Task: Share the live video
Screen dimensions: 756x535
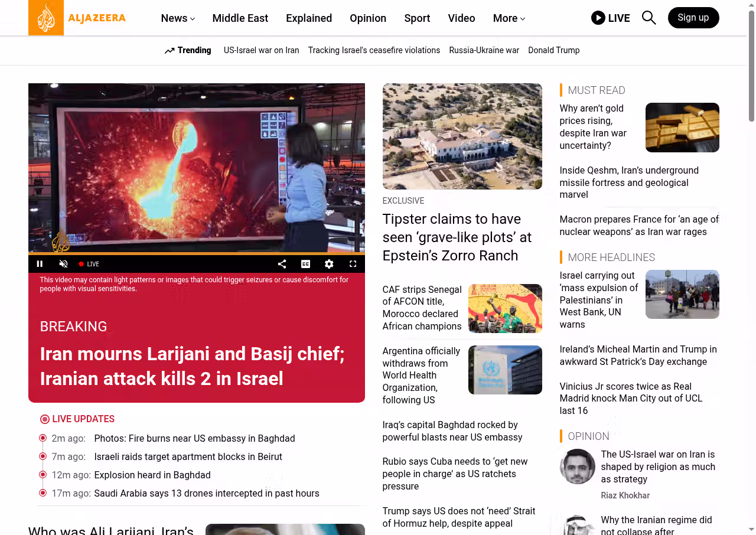Action: click(x=282, y=264)
